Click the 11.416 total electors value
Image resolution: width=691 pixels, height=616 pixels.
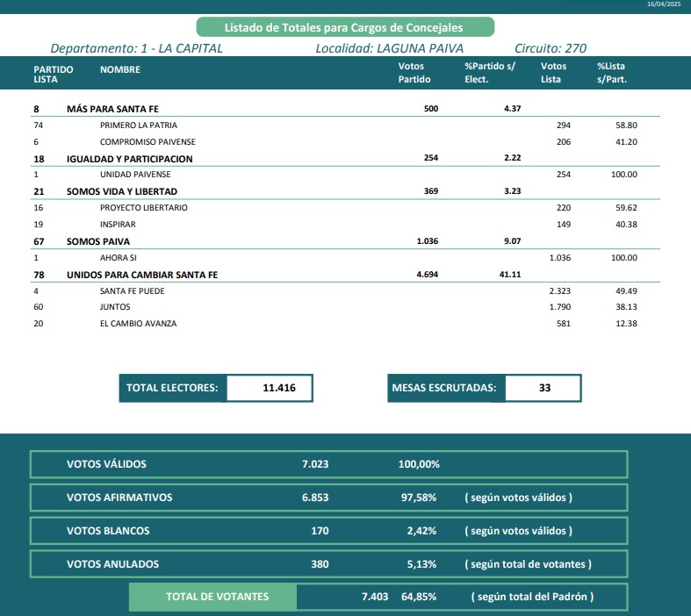point(279,388)
